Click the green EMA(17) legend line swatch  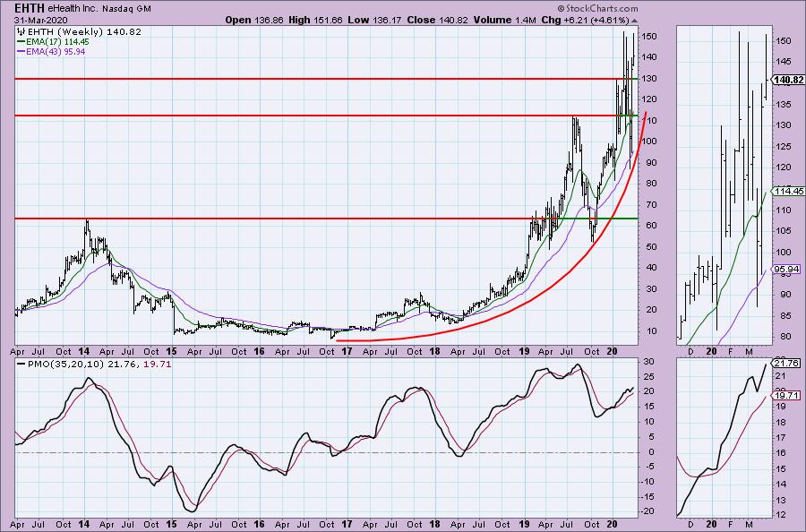pos(21,41)
